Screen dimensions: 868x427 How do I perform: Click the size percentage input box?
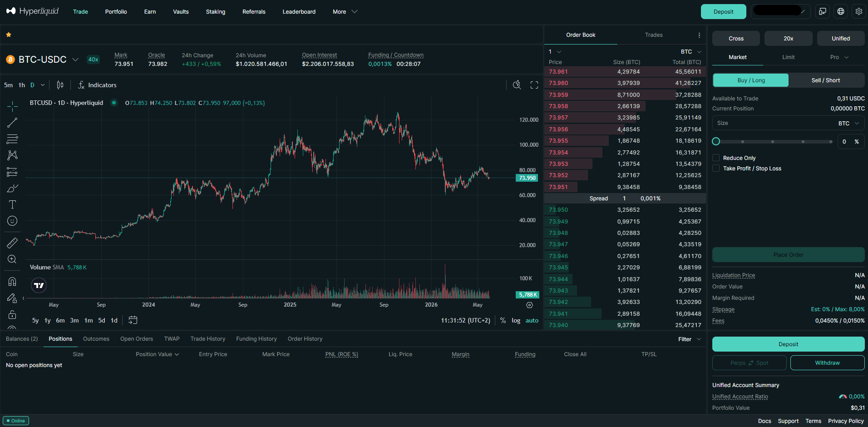(850, 142)
